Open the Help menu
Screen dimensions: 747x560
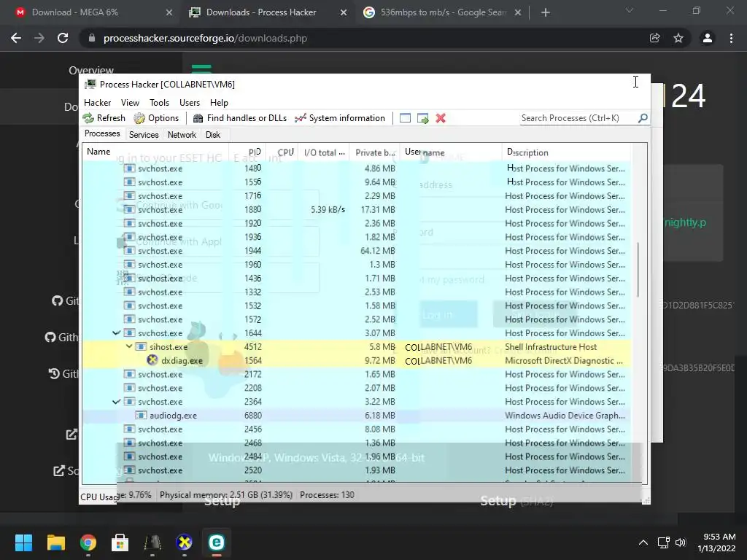[x=219, y=102]
